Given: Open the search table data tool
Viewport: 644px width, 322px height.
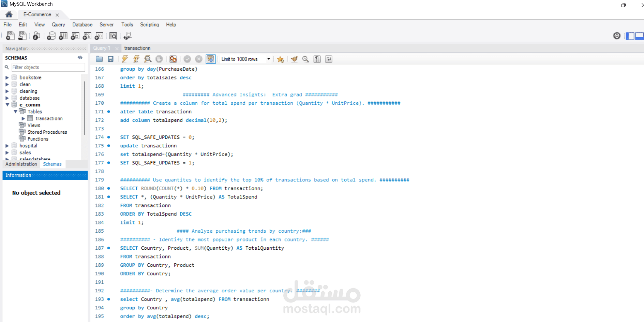Looking at the screenshot, I should point(113,36).
